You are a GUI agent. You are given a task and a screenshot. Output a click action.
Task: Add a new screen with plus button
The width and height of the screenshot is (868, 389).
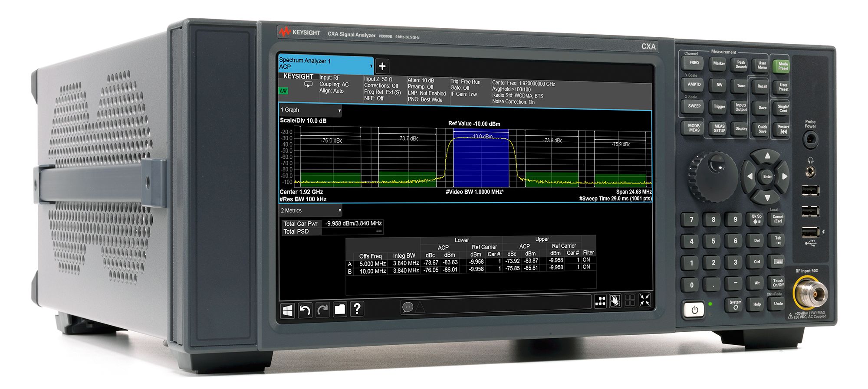pos(382,66)
